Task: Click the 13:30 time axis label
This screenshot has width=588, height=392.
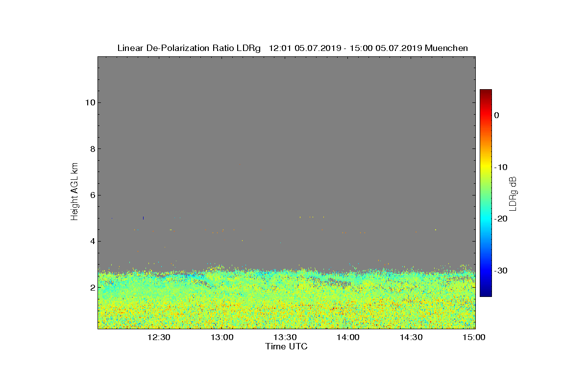Action: pyautogui.click(x=285, y=337)
